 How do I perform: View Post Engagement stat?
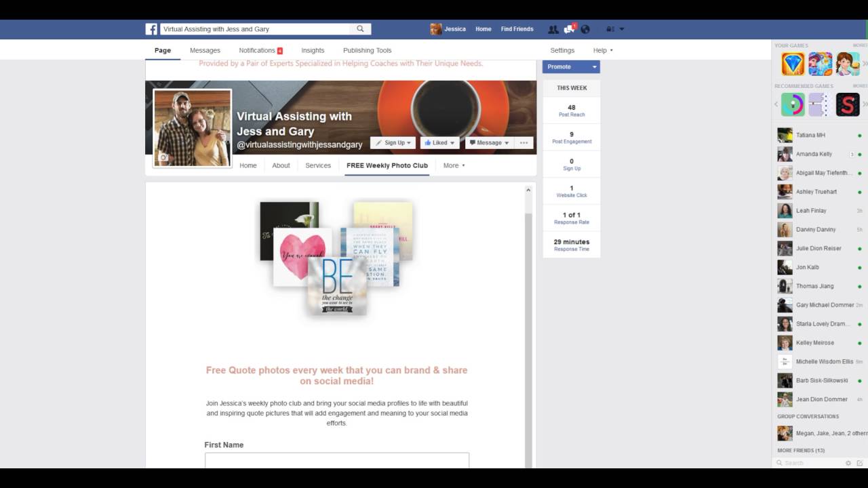click(x=572, y=138)
